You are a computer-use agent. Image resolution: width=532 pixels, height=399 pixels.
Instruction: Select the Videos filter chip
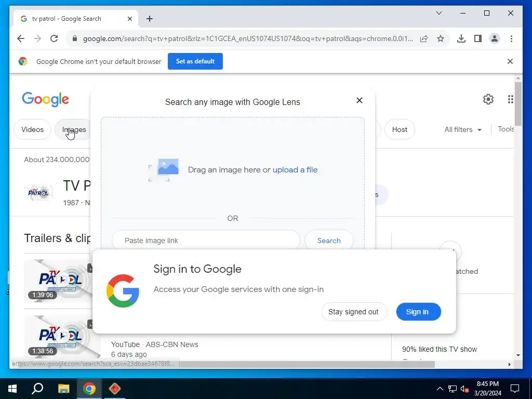tap(32, 129)
